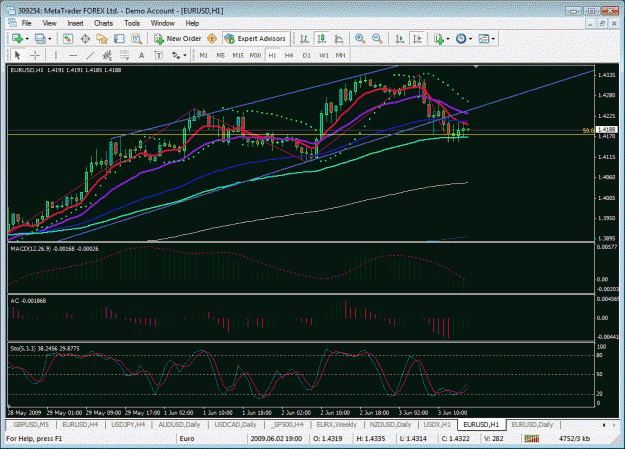Switch to Bar Chart display
Image resolution: width=625 pixels, height=449 pixels.
tap(305, 39)
